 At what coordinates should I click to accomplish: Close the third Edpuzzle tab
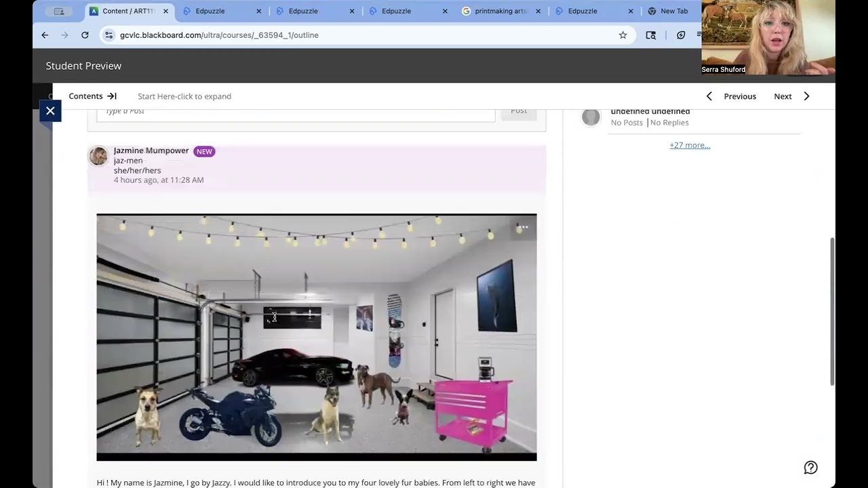pyautogui.click(x=445, y=11)
